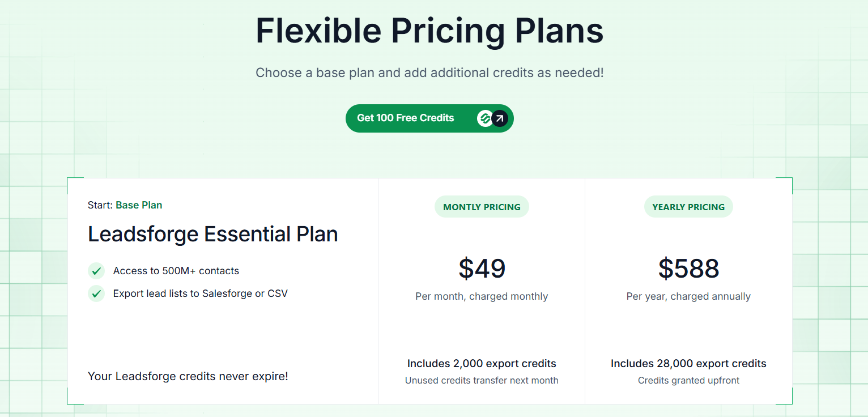The height and width of the screenshot is (417, 868).
Task: Click the $588 yearly price figure
Action: click(688, 269)
